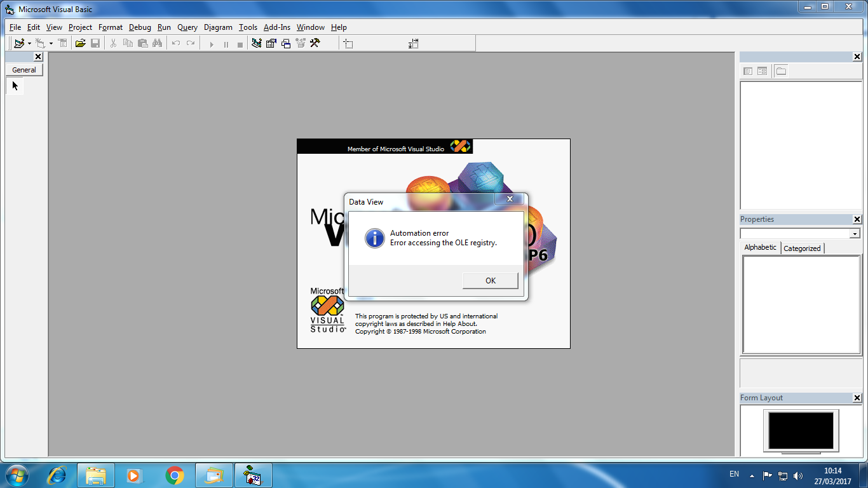
Task: Click the Find binoculars icon
Action: 157,43
